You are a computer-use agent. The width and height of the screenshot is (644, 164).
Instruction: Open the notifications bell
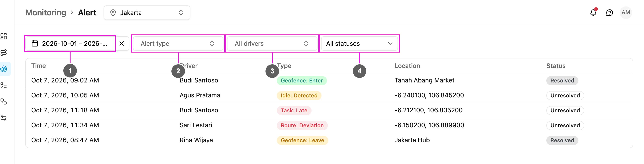point(593,12)
